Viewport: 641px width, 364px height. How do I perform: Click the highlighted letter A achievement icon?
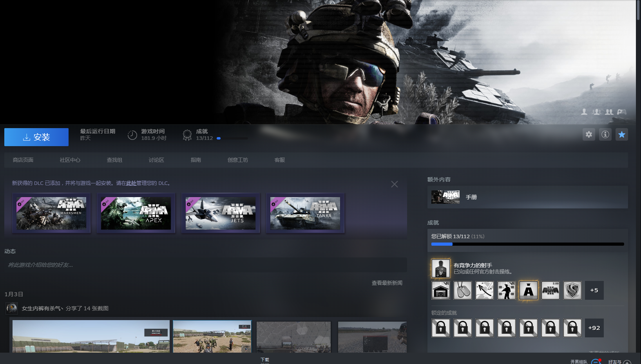529,290
